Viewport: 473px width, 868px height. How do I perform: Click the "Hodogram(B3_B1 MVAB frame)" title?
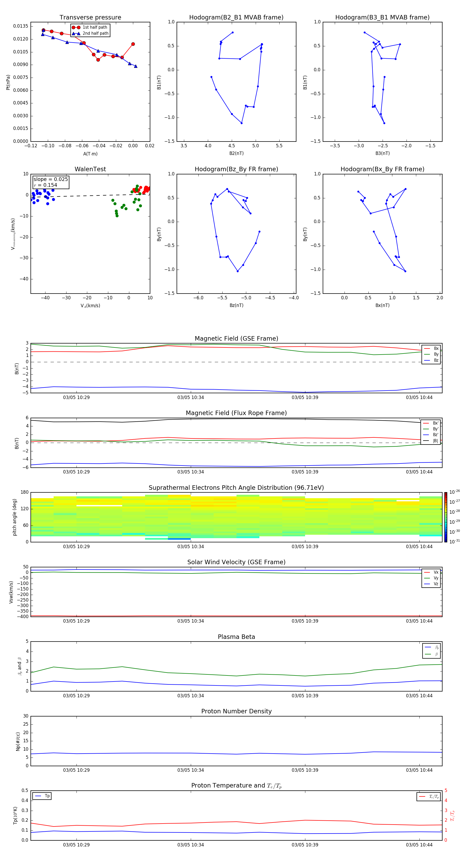pos(382,18)
